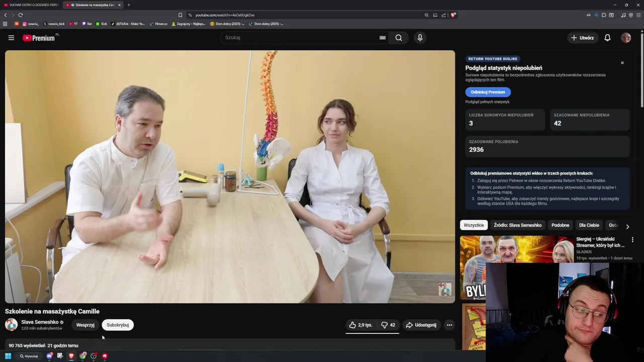
Task: Open Brave Shields lion icon
Action: point(453,15)
